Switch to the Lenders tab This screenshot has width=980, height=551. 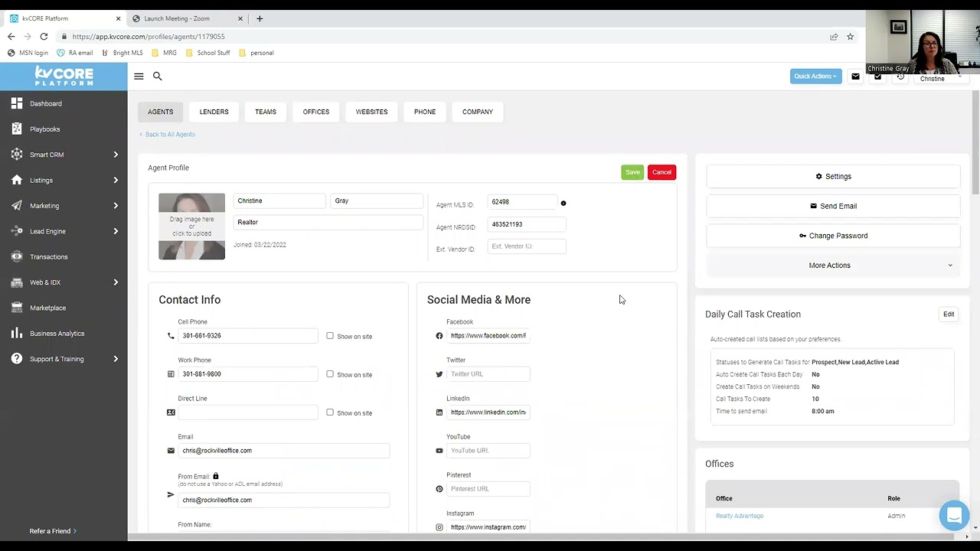(214, 112)
